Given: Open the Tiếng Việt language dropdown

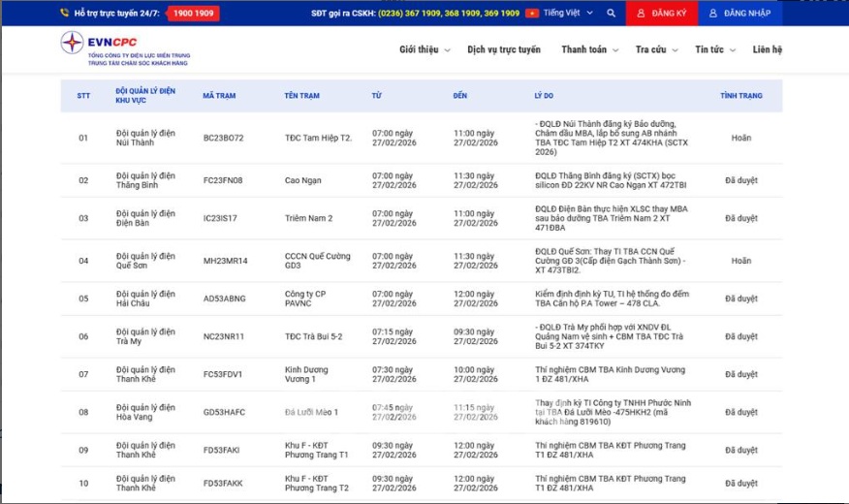Looking at the screenshot, I should tap(567, 14).
